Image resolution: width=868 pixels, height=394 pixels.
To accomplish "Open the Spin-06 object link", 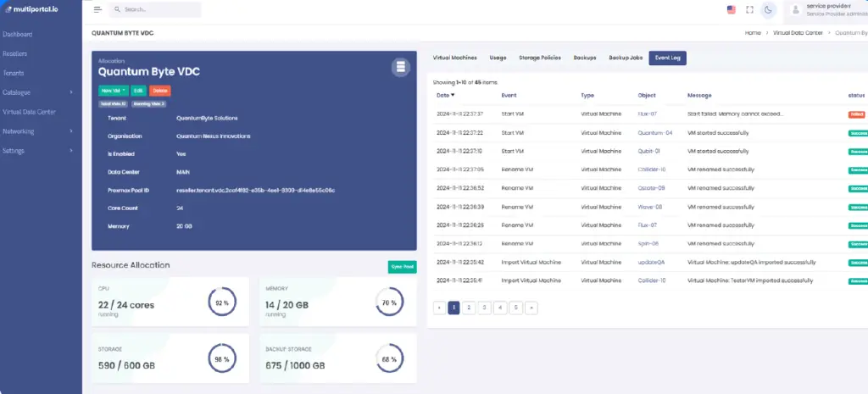I will click(648, 243).
